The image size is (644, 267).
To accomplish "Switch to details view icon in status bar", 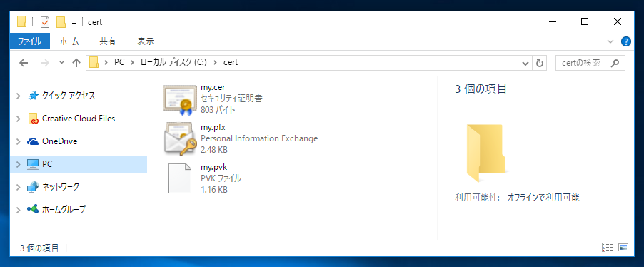I will point(608,247).
